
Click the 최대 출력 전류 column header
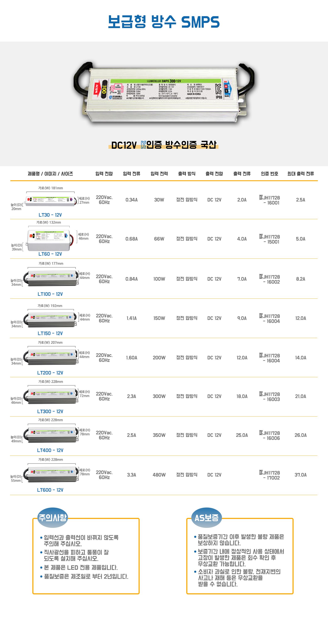click(x=300, y=173)
